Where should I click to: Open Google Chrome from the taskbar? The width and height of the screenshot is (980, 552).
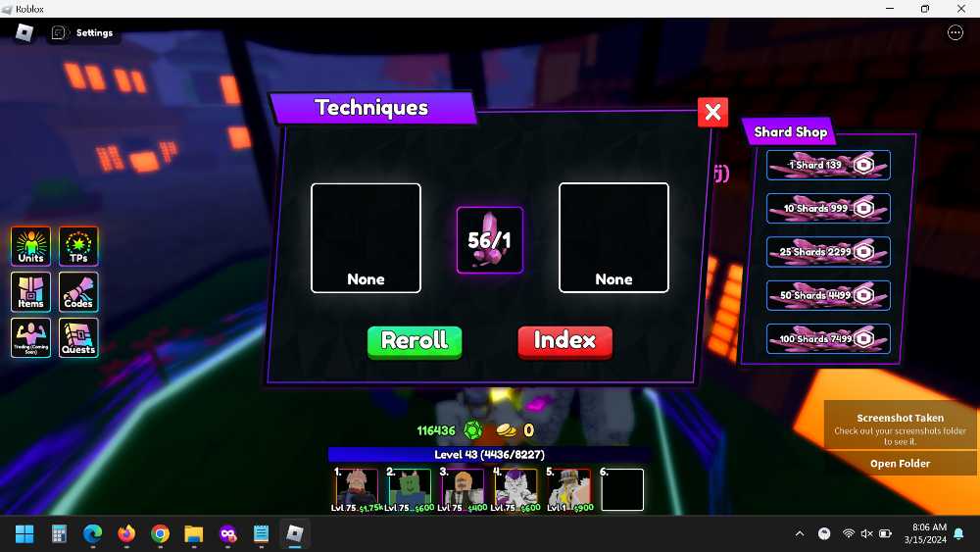(160, 534)
